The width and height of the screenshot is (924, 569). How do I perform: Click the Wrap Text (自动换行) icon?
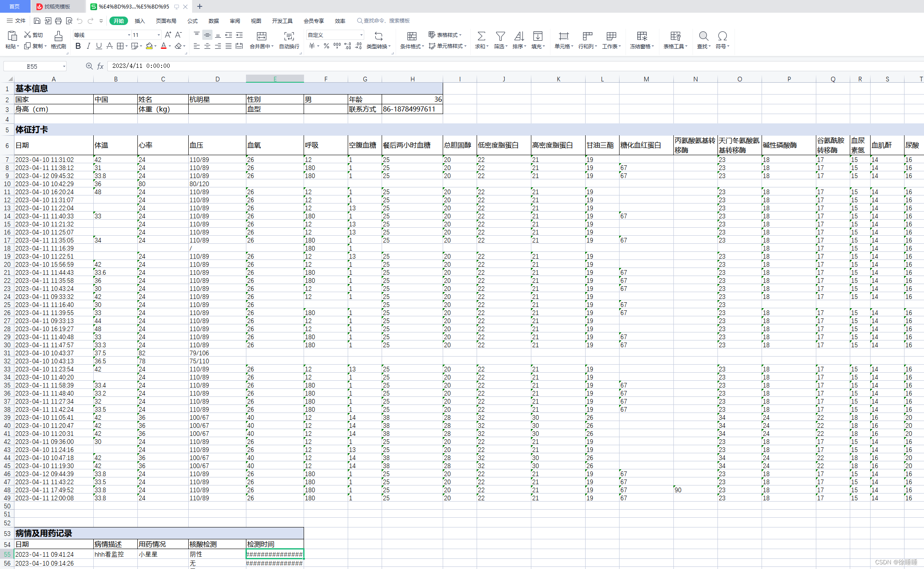289,36
